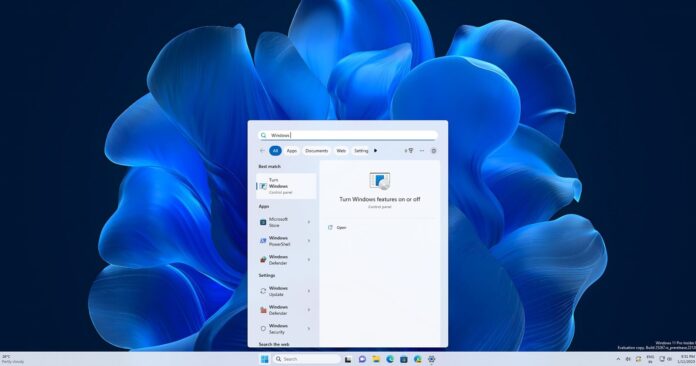Click the ENG language indicator in tray
The width and height of the screenshot is (696, 366).
point(650,359)
